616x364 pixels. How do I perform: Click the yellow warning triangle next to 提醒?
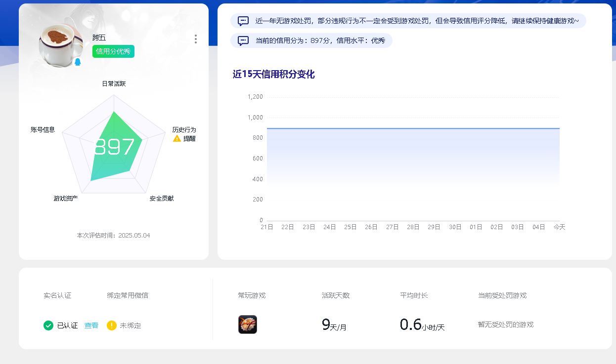pos(177,139)
